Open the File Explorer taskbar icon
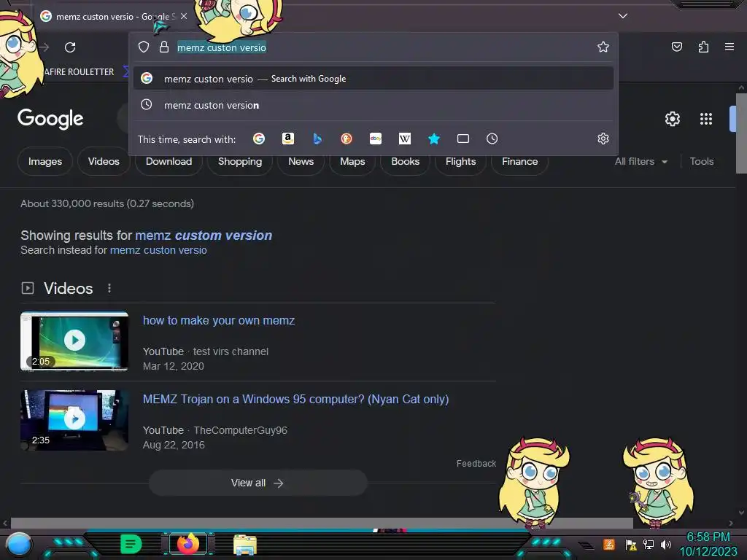This screenshot has height=560, width=747. point(245,545)
